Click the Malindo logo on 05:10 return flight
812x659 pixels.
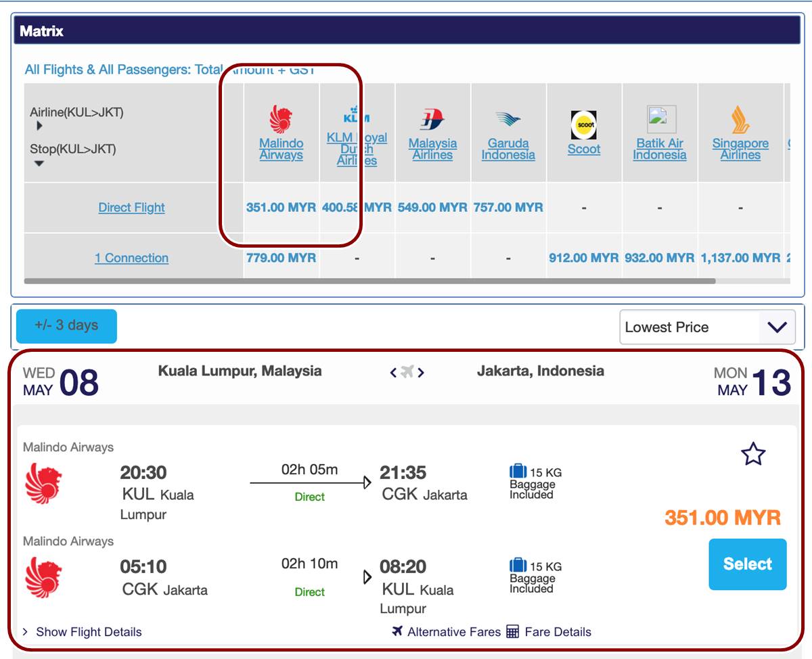click(43, 578)
